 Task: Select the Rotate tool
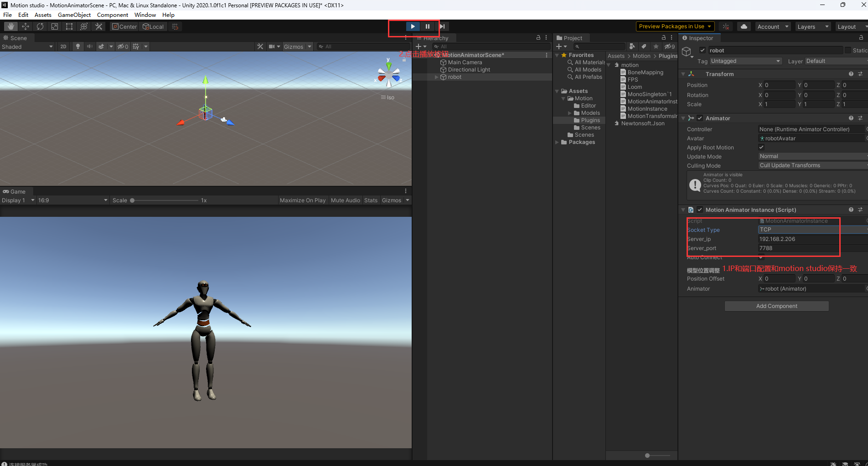(x=40, y=26)
